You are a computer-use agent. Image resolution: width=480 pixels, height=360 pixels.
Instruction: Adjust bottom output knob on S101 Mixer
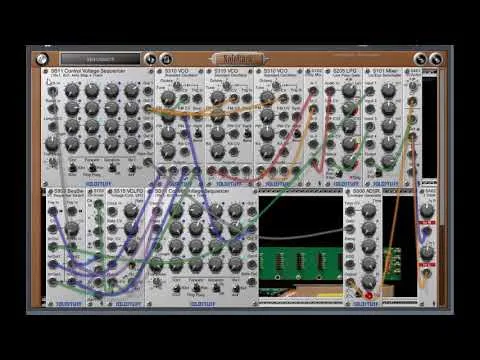(x=388, y=161)
